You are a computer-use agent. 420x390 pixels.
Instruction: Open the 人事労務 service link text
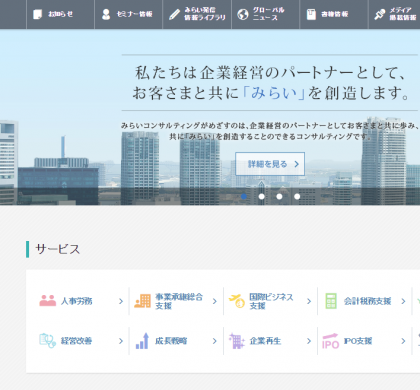pos(77,301)
